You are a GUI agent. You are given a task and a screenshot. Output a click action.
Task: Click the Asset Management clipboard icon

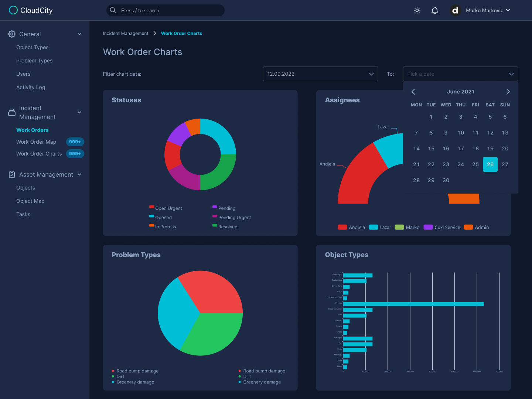click(x=11, y=174)
